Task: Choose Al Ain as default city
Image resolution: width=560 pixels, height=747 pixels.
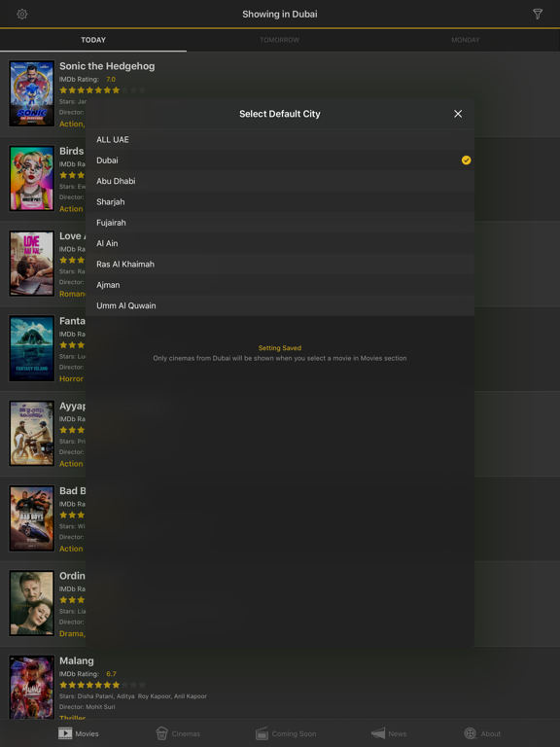Action: coord(280,243)
